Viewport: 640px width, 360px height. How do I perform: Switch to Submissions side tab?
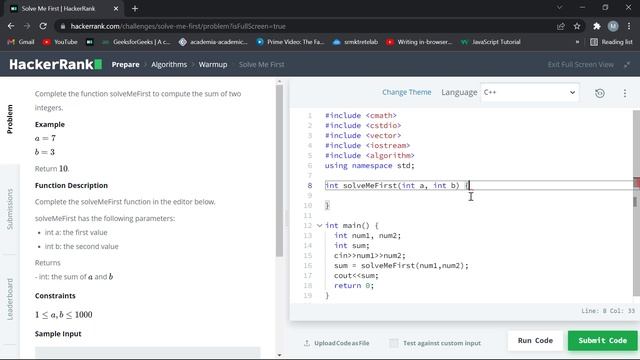point(10,209)
